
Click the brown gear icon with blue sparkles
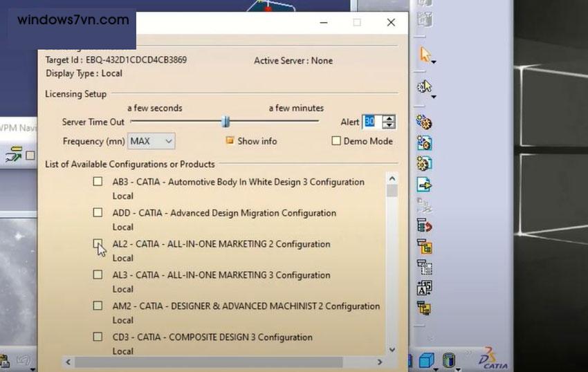[x=424, y=122]
